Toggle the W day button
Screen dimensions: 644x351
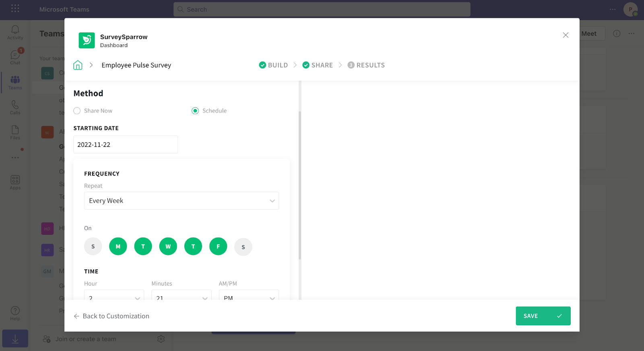coord(168,246)
